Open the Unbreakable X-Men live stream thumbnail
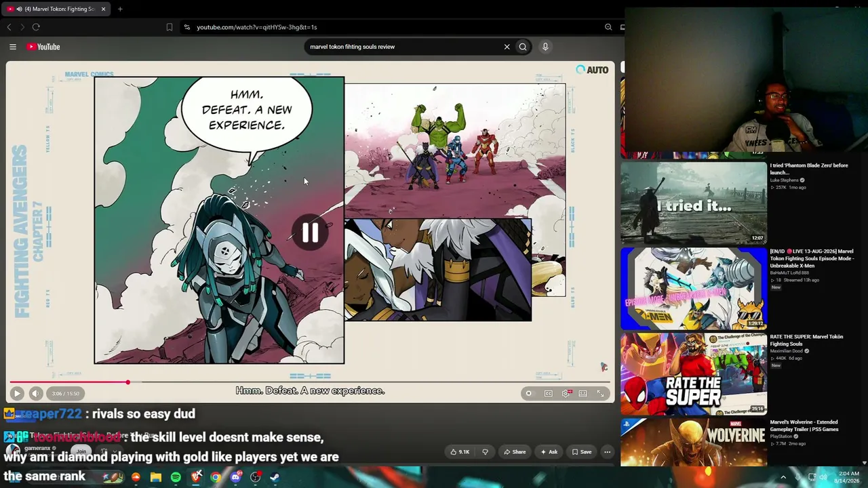This screenshot has width=868, height=488. (x=693, y=288)
